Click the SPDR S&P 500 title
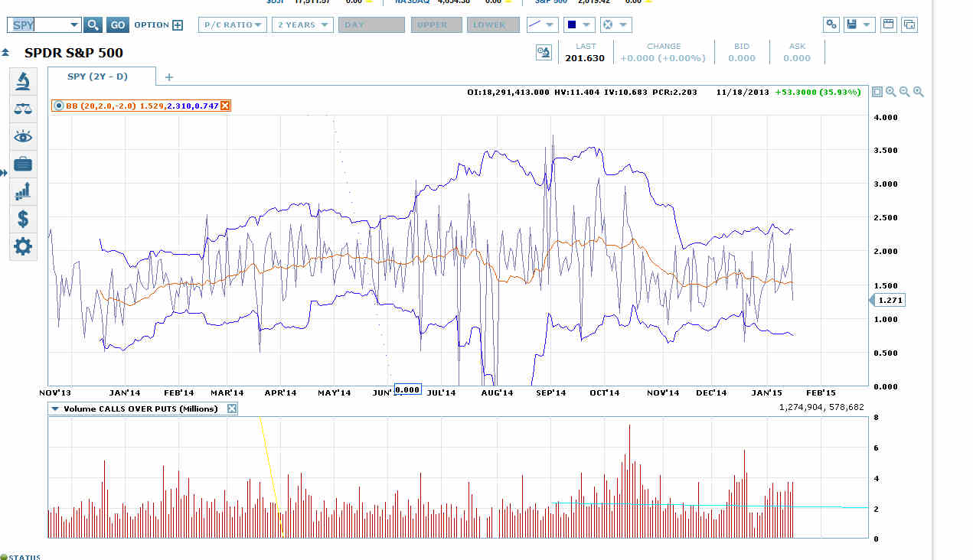Image resolution: width=973 pixels, height=560 pixels. 73,53
